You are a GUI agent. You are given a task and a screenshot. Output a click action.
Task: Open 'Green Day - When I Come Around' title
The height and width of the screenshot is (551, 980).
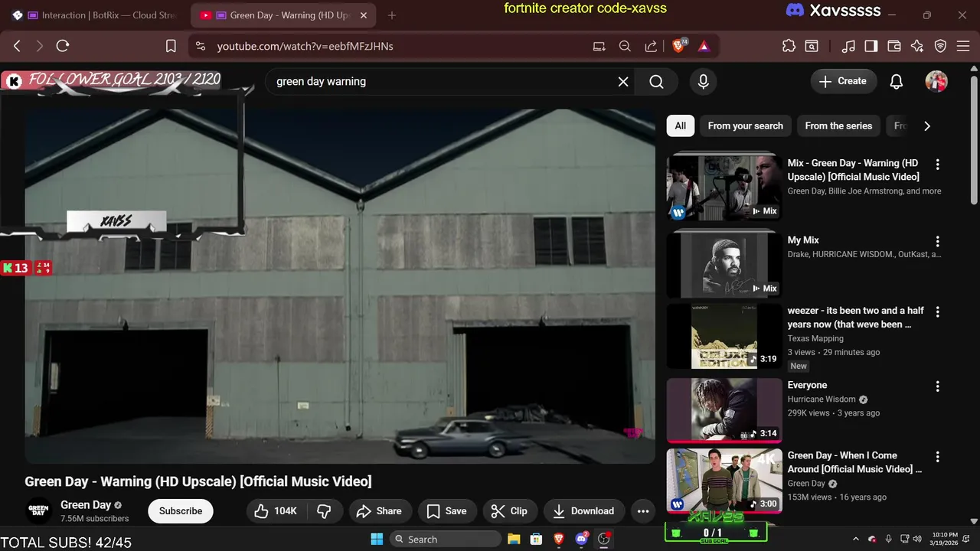point(854,462)
